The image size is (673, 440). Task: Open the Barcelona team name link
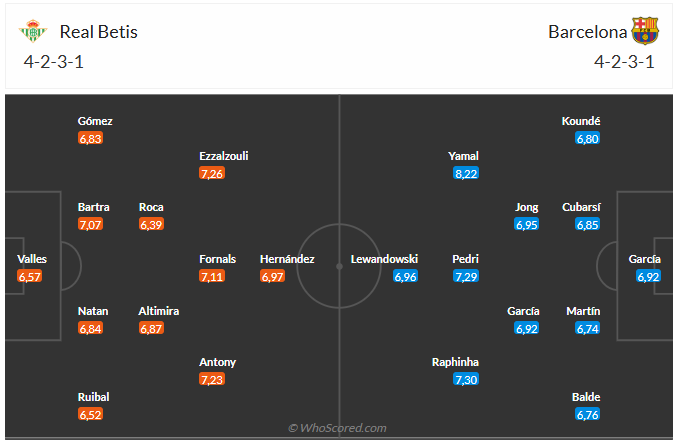click(x=587, y=31)
